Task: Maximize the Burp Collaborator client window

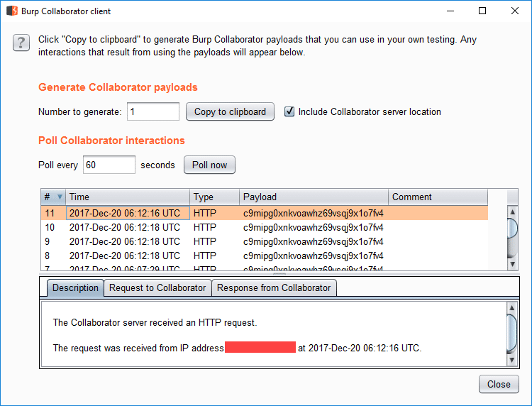Action: click(482, 11)
